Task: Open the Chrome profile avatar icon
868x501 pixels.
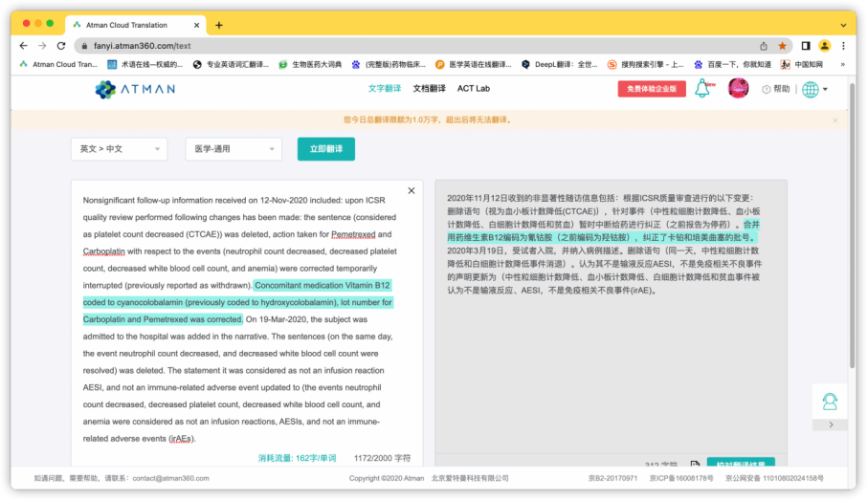Action: point(824,46)
